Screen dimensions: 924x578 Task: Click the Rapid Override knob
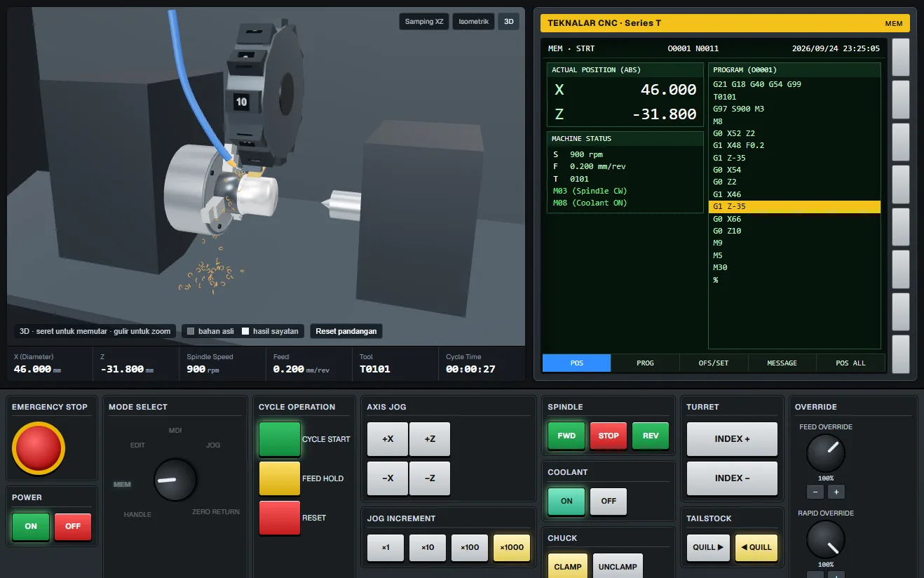point(826,539)
